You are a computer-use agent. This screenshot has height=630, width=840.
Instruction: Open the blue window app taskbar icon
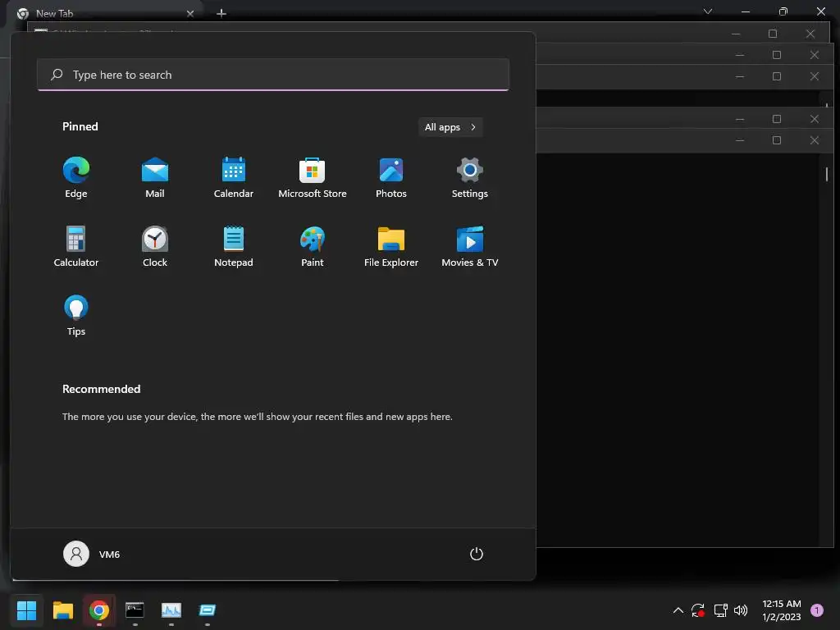[x=208, y=610]
